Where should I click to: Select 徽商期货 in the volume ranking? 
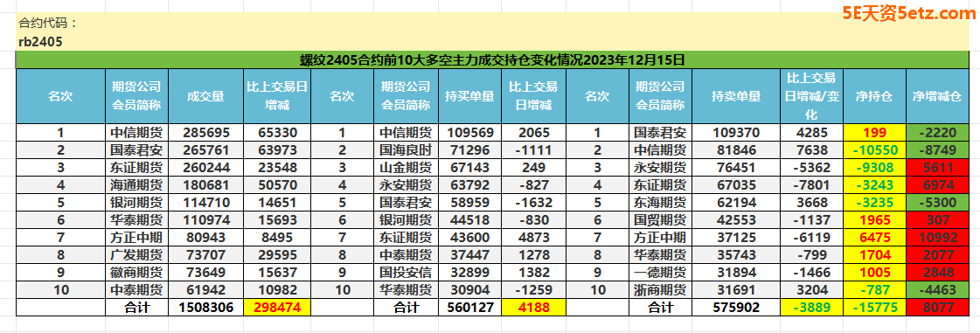[x=136, y=273]
